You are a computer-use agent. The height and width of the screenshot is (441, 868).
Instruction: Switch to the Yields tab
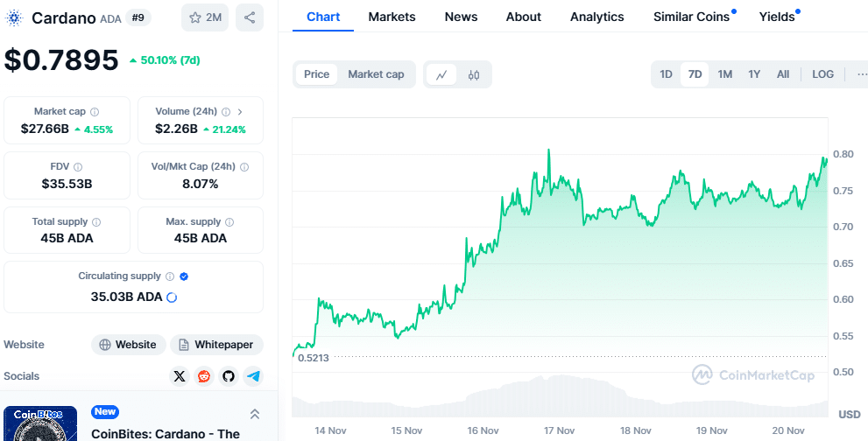click(x=777, y=17)
